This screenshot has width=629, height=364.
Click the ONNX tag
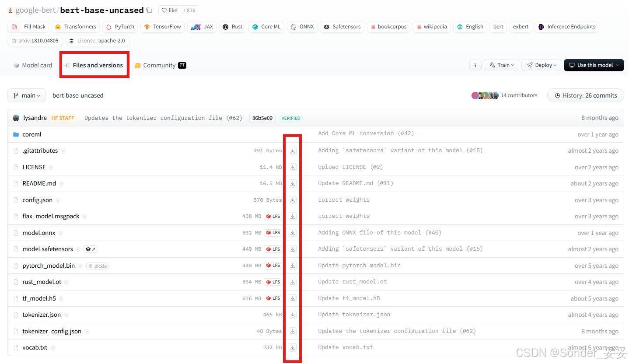point(302,27)
